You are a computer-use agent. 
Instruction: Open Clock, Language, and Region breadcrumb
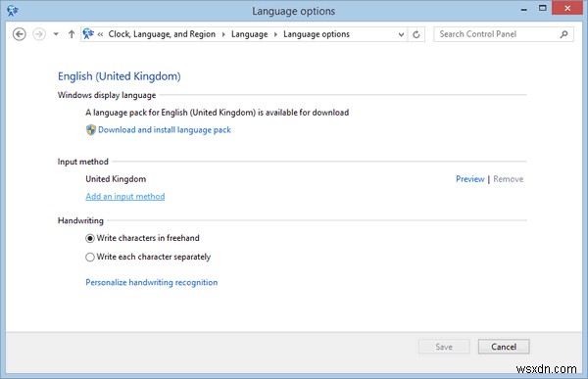162,34
